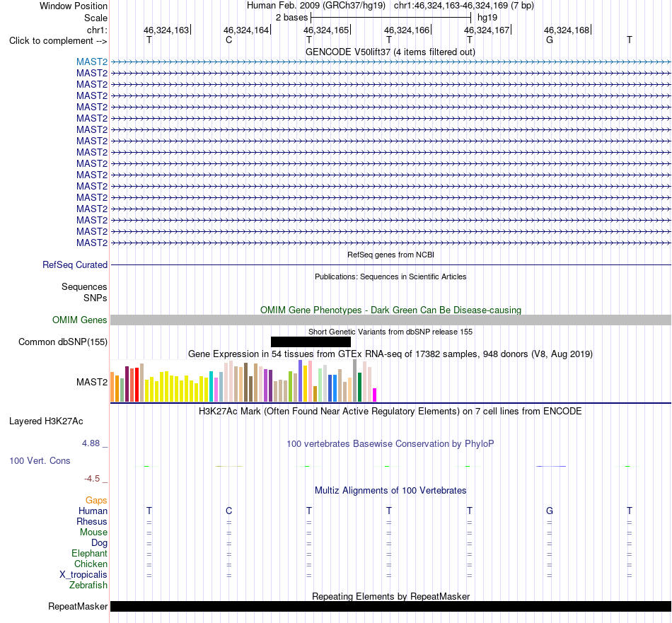Click the chr1:46,324,163-46,324,169 (7 bp) range text
Viewport: 672px width, 623px height.
464,6
